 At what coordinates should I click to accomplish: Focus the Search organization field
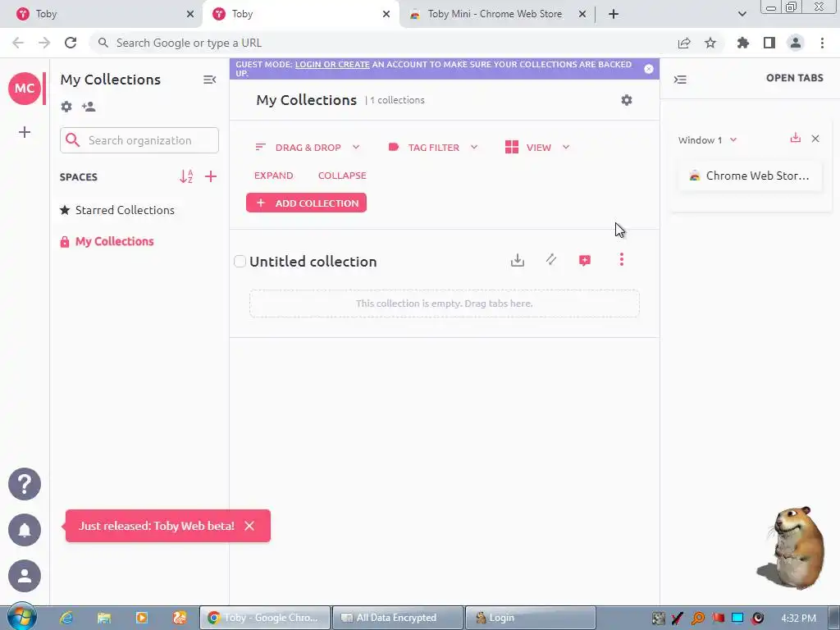[139, 140]
